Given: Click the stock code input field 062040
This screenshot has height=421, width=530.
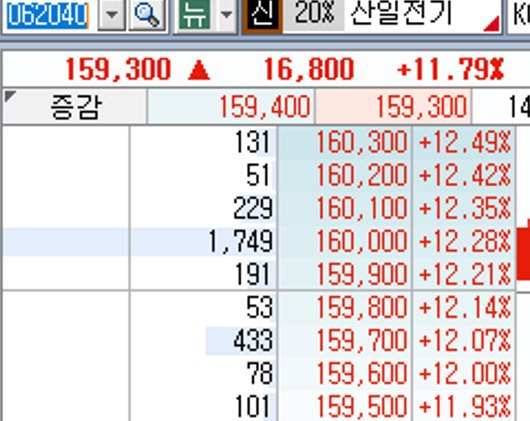Looking at the screenshot, I should [x=48, y=16].
